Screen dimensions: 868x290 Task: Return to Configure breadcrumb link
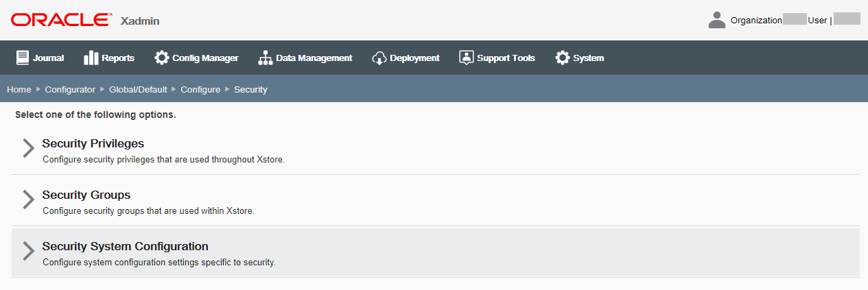(200, 89)
